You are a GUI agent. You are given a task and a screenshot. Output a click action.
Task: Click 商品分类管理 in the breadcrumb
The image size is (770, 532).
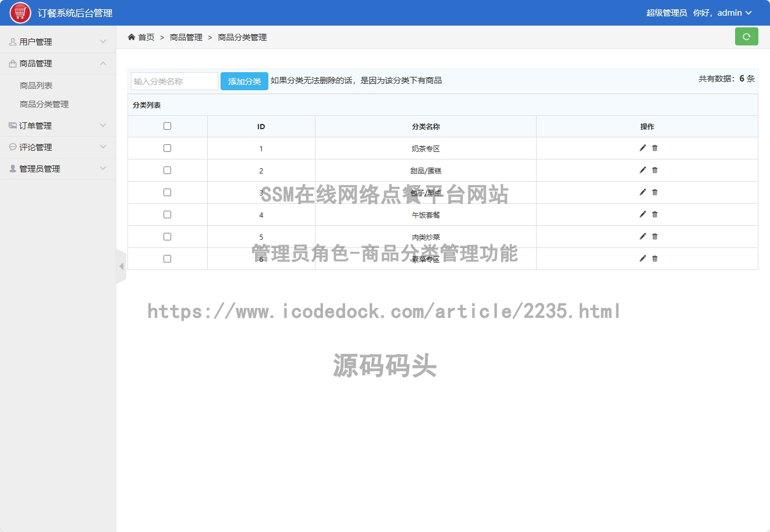coord(242,37)
